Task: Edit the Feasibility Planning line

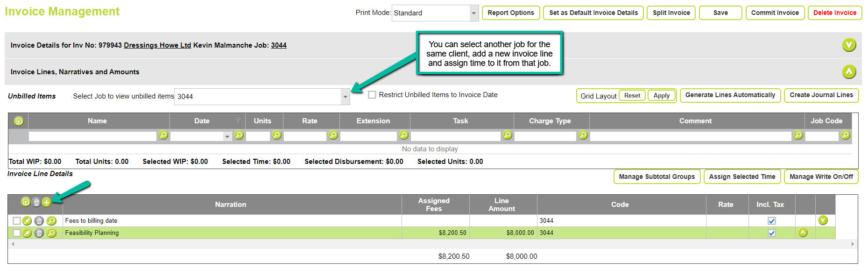Action: pos(27,233)
